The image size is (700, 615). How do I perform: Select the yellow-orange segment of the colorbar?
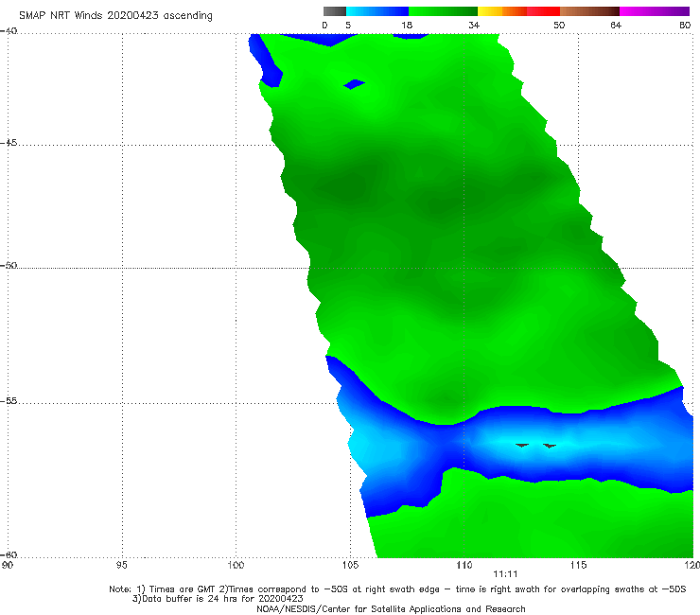coord(502,11)
